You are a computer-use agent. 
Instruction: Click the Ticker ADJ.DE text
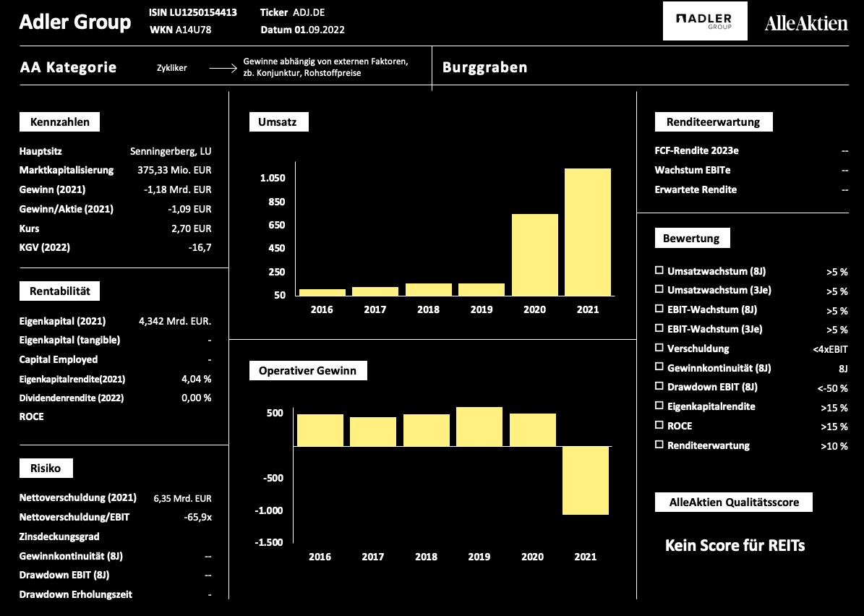coord(293,12)
